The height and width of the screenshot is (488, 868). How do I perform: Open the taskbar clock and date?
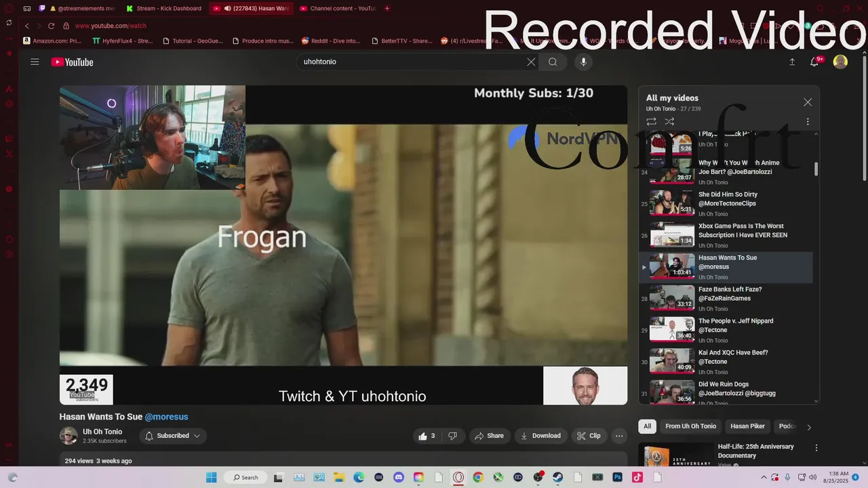click(x=833, y=477)
